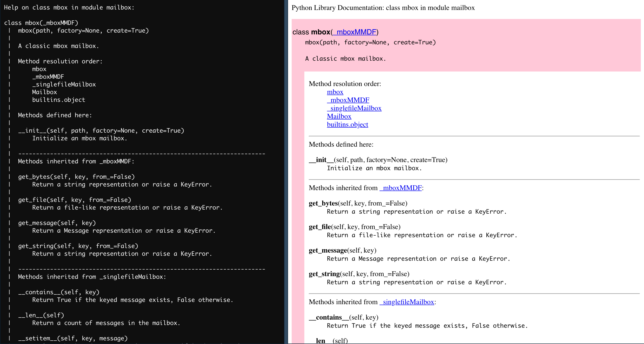This screenshot has height=344, width=644.
Task: Click the bold get_bytes method name
Action: pyautogui.click(x=323, y=203)
